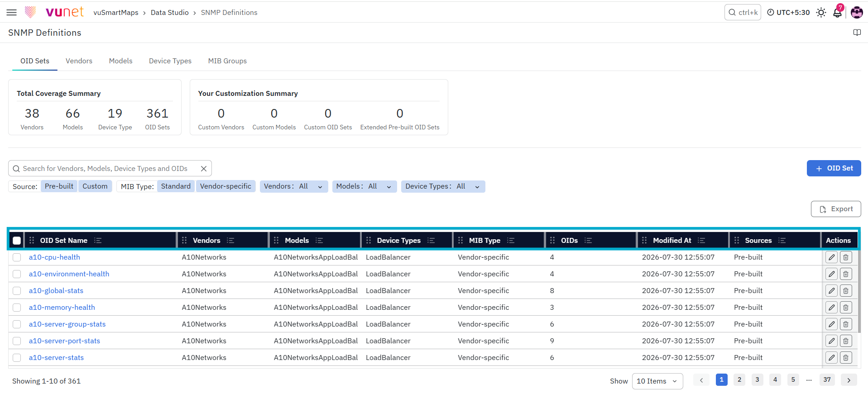Edit the a10-cpu-health OID set

click(831, 257)
